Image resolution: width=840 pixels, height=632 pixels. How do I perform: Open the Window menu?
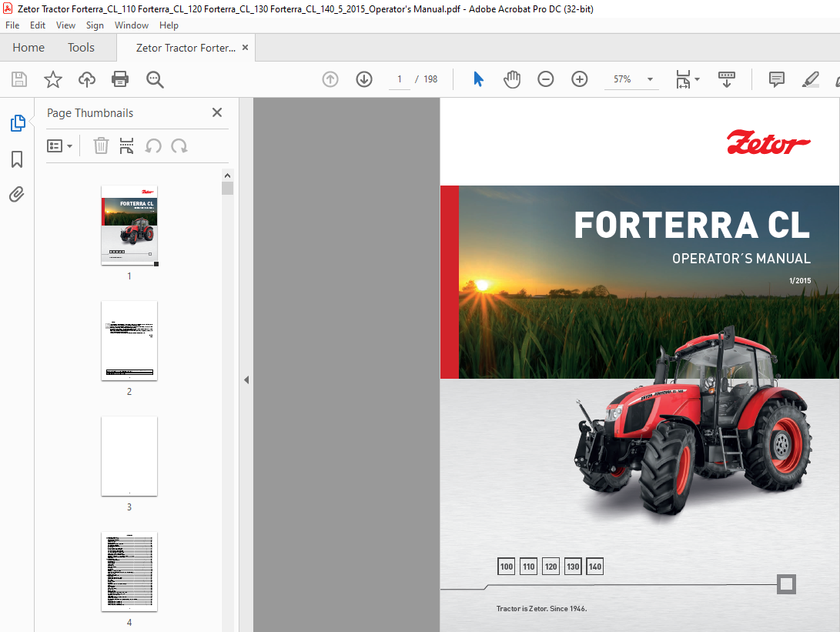132,25
